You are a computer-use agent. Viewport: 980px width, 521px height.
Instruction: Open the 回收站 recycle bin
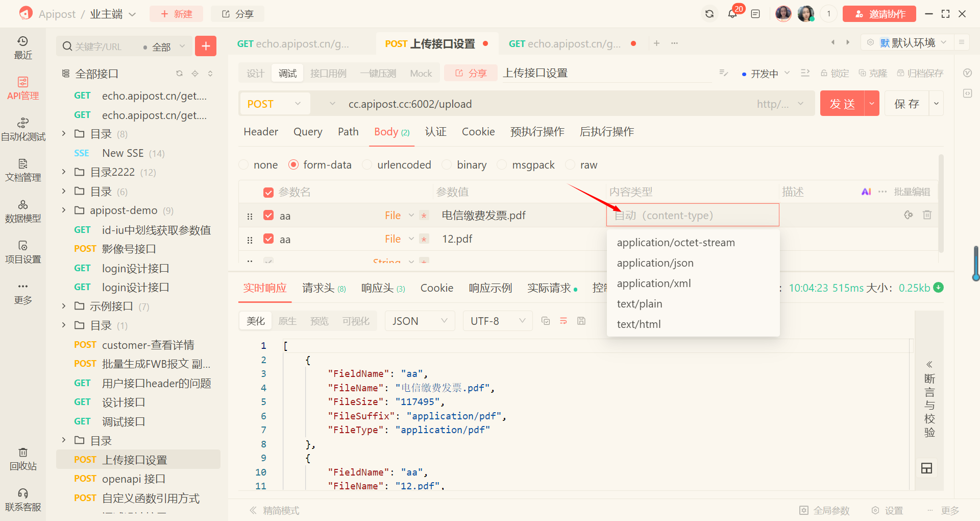(23, 459)
